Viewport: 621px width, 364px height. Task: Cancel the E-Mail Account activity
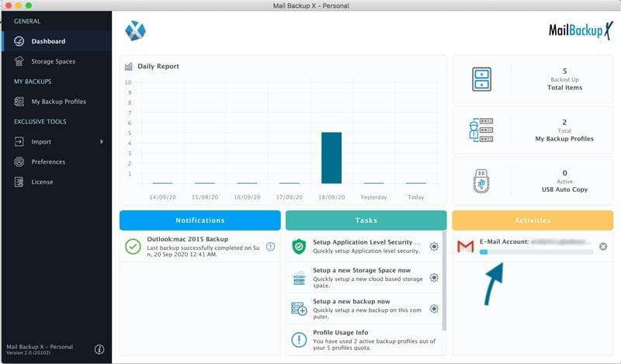(x=603, y=246)
